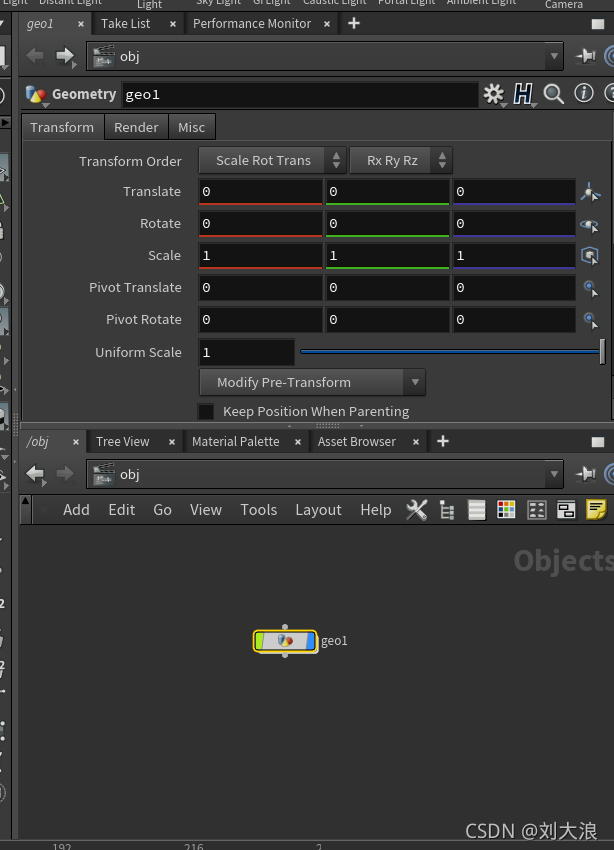This screenshot has height=850, width=614.
Task: Enable Keep Position When Parenting
Action: tap(206, 411)
